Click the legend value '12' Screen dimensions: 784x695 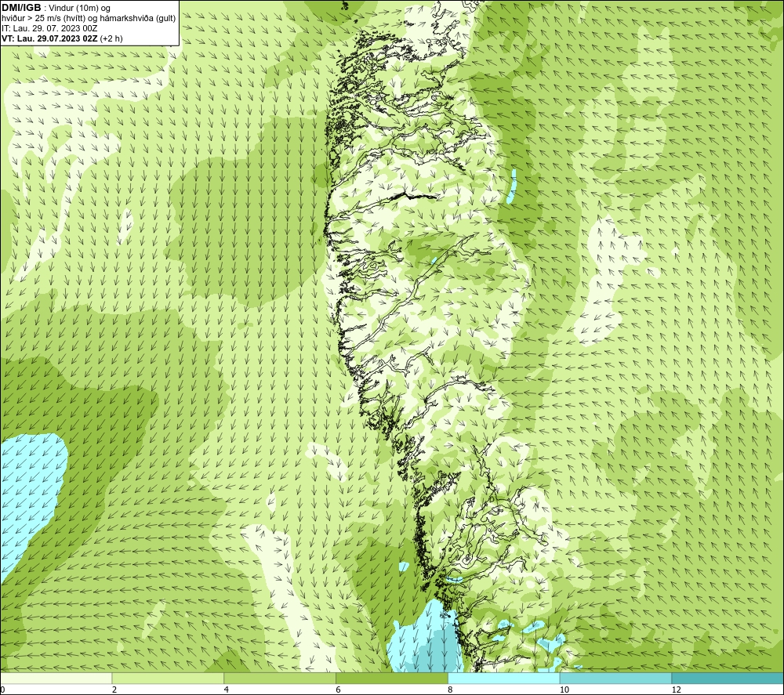pos(676,690)
